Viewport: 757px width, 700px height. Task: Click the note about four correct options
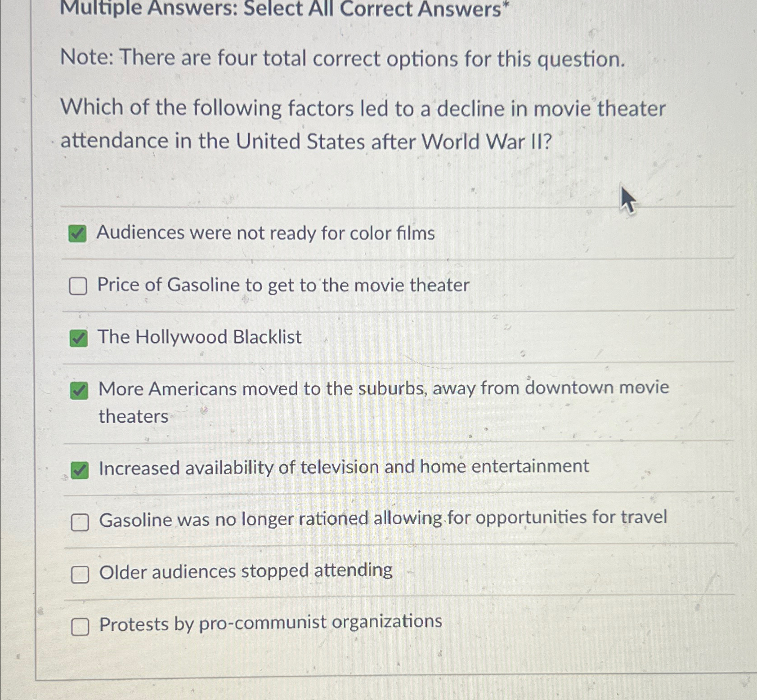tap(344, 59)
